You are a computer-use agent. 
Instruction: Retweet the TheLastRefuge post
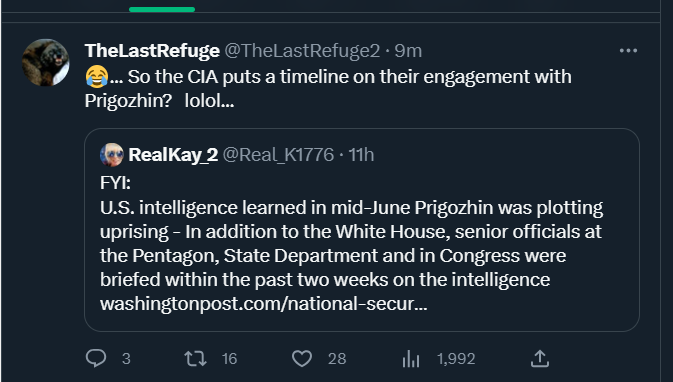pyautogui.click(x=195, y=358)
